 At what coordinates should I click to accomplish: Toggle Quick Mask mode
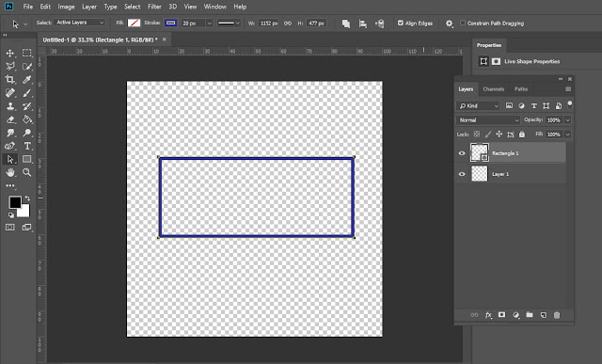[10, 228]
